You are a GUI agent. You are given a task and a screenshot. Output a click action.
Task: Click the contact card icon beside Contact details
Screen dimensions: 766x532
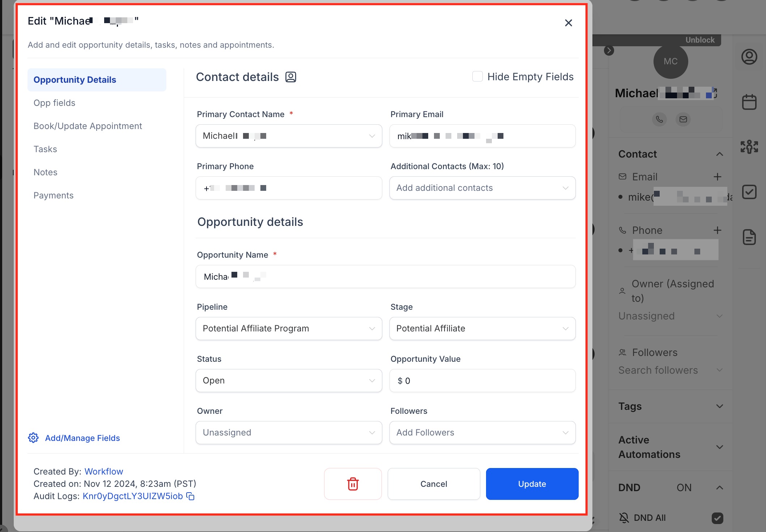[291, 77]
